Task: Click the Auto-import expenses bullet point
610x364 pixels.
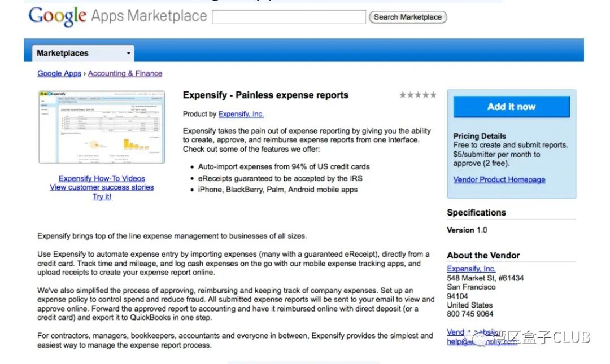Action: point(284,167)
